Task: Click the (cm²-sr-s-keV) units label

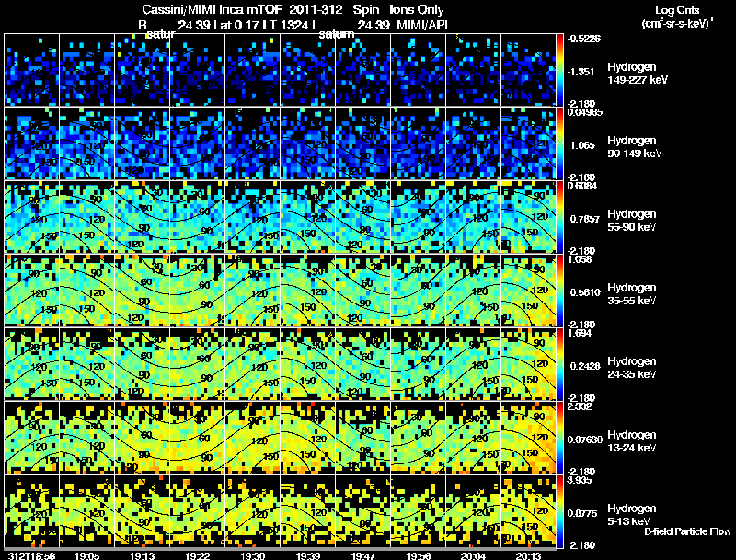Action: point(677,23)
